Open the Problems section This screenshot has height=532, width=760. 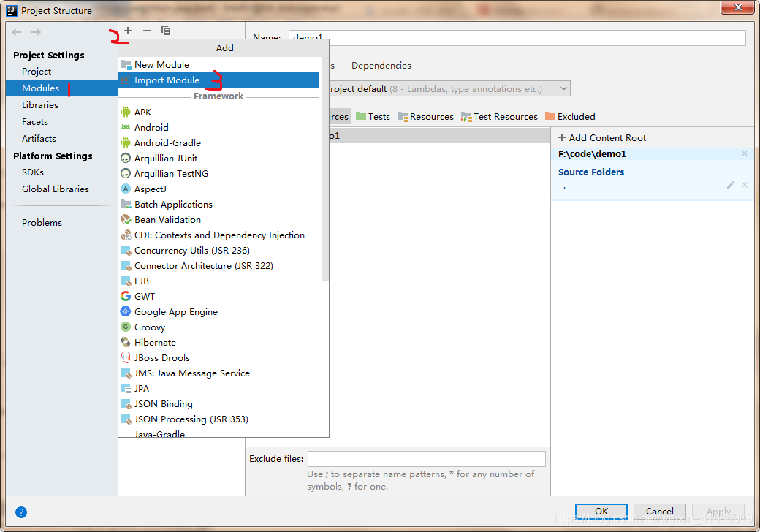point(42,222)
